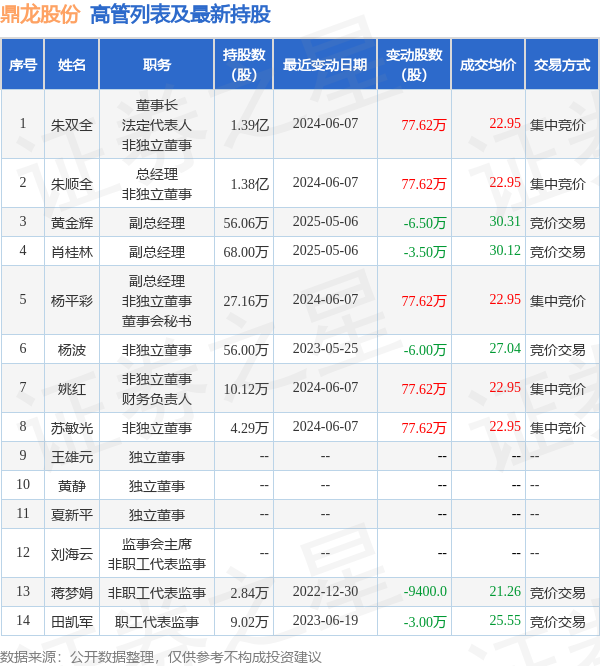Image resolution: width=600 pixels, height=666 pixels.
Task: Click the name 蒋梦娟
Action: (x=72, y=593)
